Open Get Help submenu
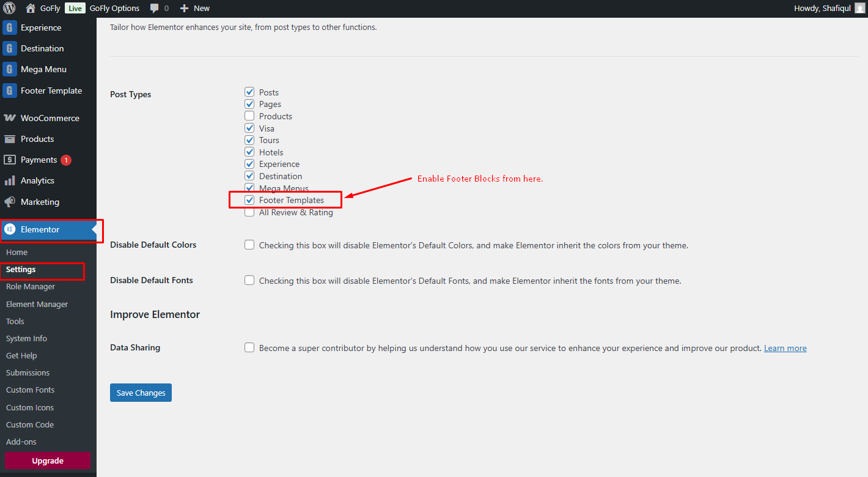The width and height of the screenshot is (868, 477). tap(21, 355)
